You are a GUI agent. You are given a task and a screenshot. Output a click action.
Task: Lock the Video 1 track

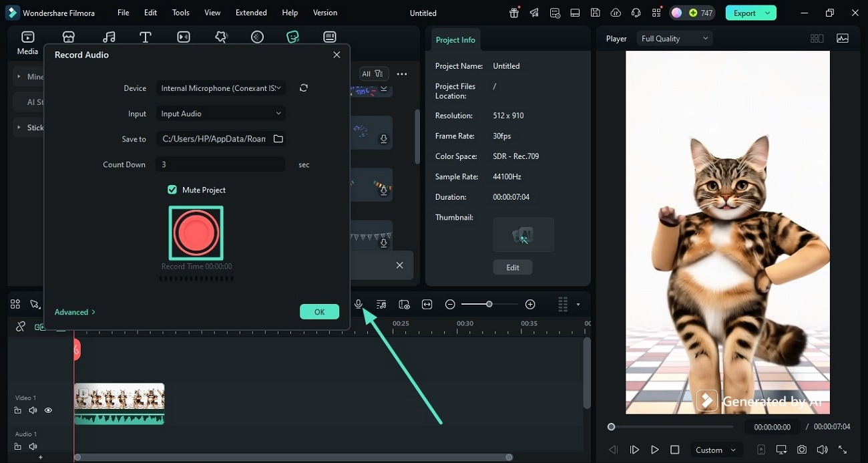[18, 410]
